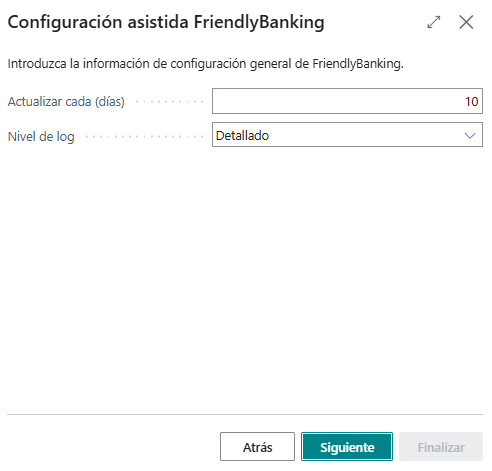Click the word FriendlyBanking in the dialog title
The image size is (492, 471).
(259, 22)
